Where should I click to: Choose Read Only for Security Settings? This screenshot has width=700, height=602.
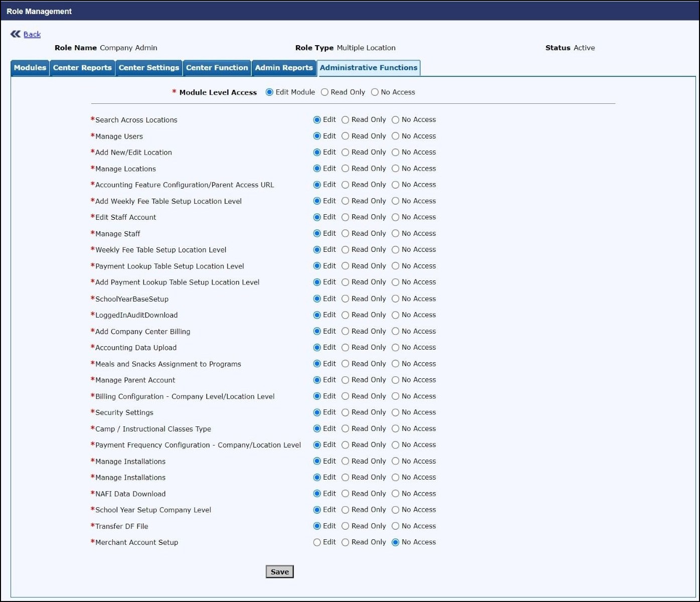(x=345, y=412)
